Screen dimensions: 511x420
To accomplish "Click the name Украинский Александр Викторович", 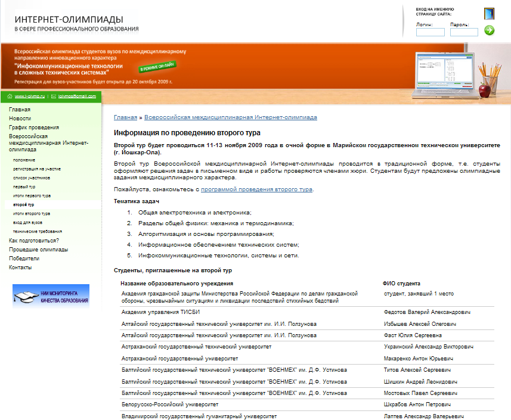I will click(429, 347).
